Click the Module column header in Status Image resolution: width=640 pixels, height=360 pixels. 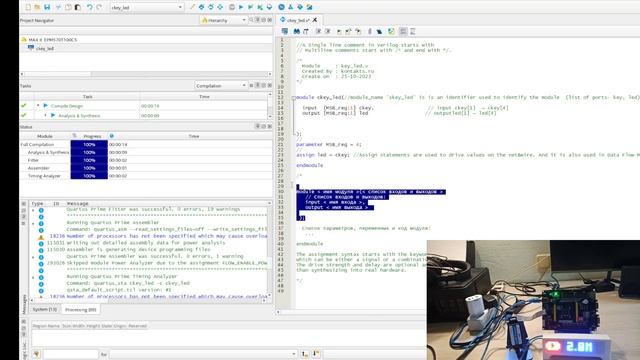point(45,136)
